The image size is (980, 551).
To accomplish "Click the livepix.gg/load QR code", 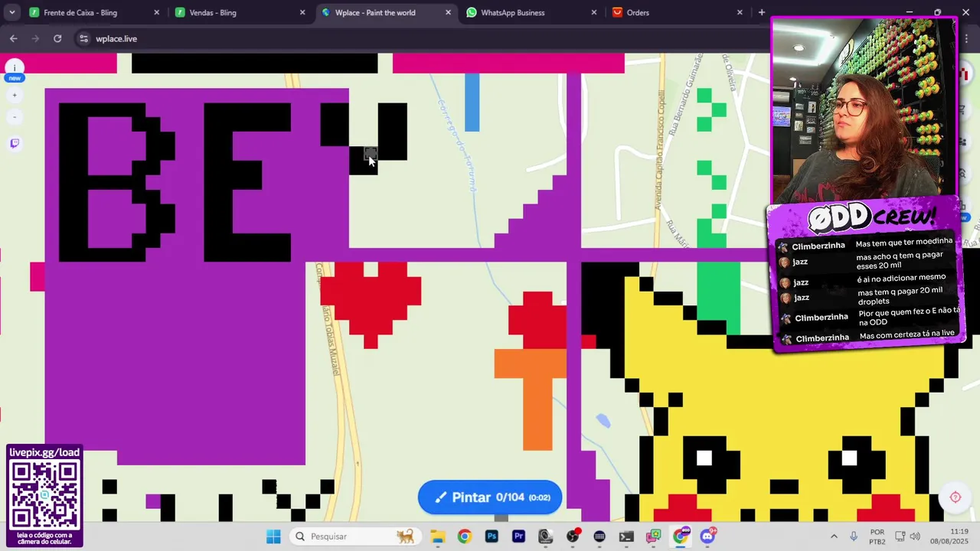I will coord(44,494).
